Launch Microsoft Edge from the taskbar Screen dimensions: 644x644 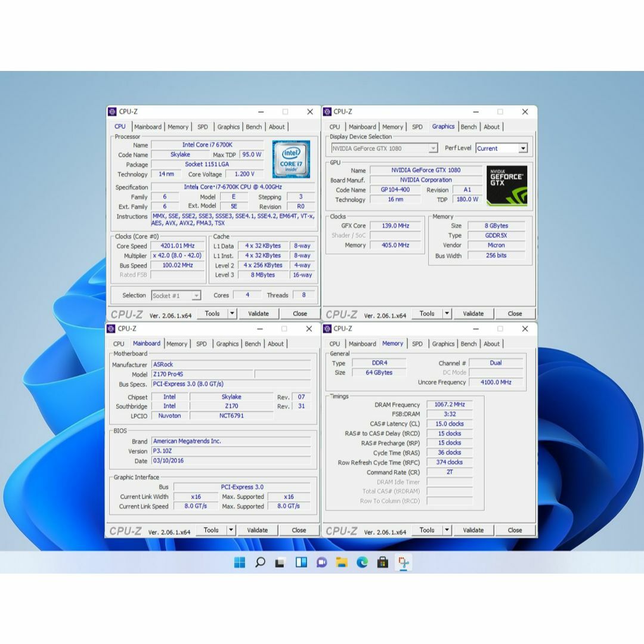363,562
